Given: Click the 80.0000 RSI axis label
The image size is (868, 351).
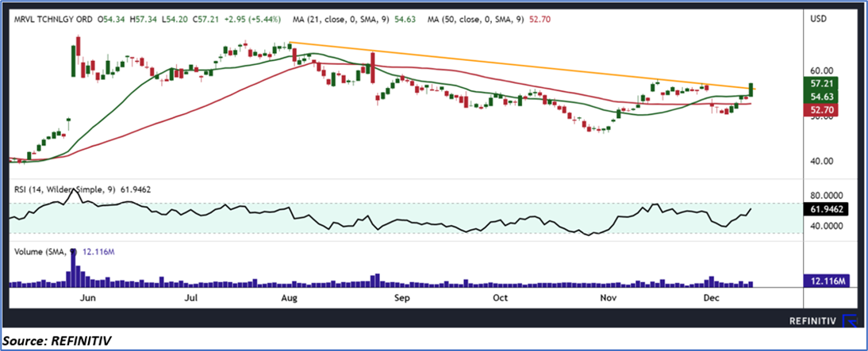Looking at the screenshot, I should (828, 196).
